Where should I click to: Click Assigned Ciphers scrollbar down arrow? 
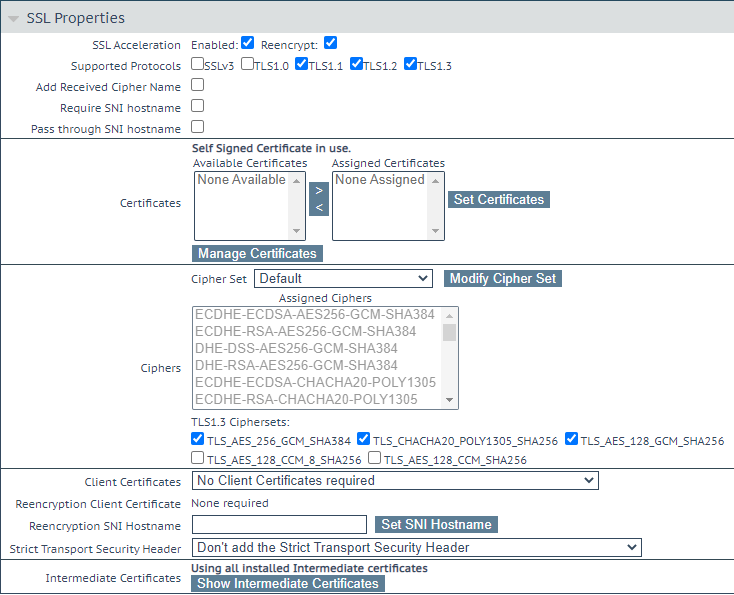449,400
